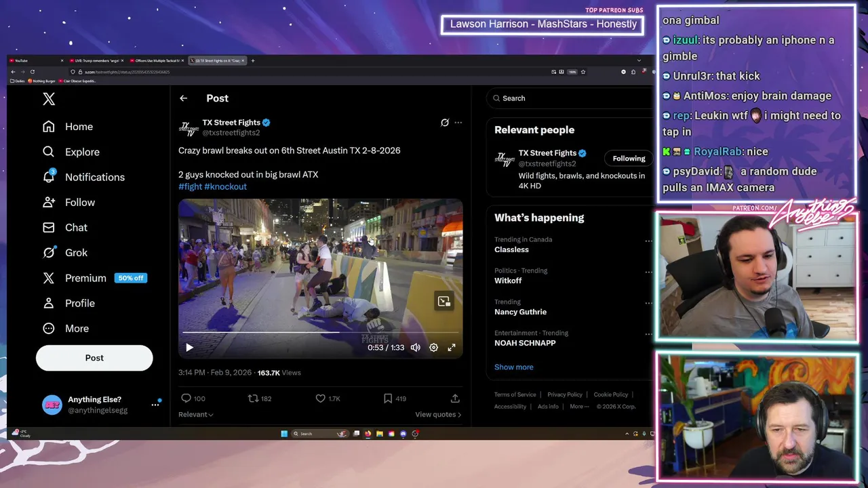Image resolution: width=868 pixels, height=488 pixels.
Task: Open the Witkoff trending topic
Action: pos(508,281)
